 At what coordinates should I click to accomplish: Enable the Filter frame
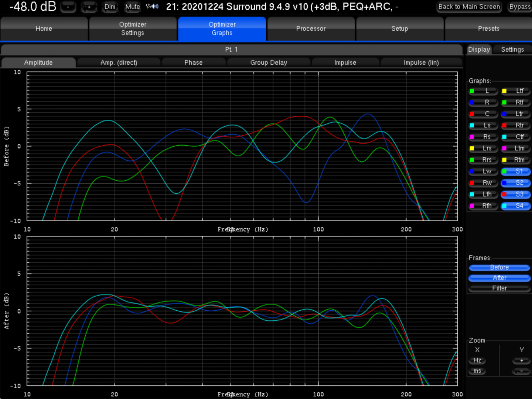coord(499,288)
